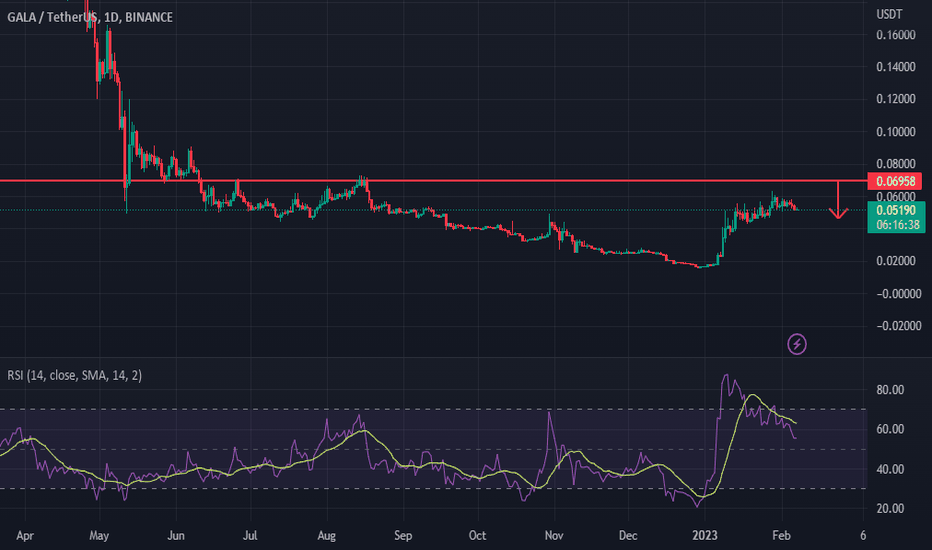The height and width of the screenshot is (550, 932).
Task: Click the Dec label on time axis
Action: click(628, 536)
